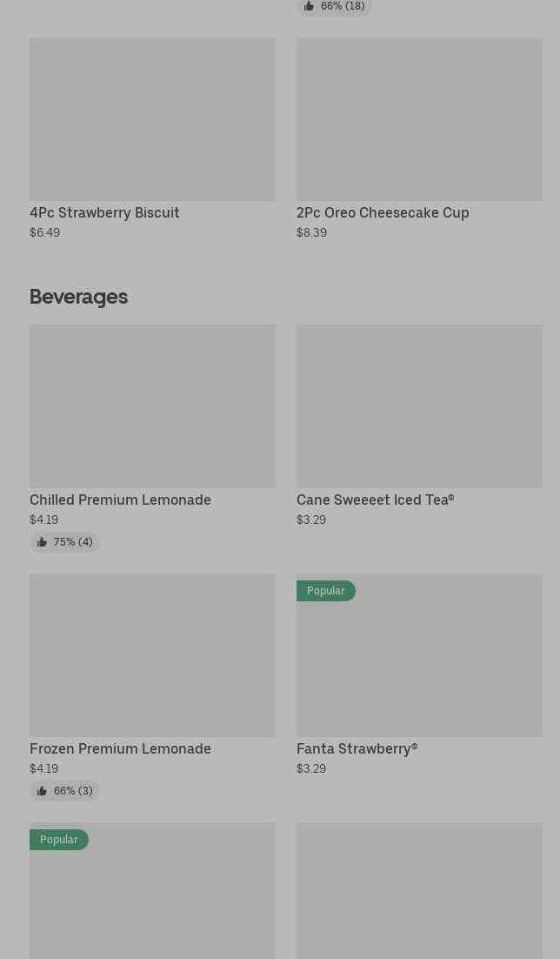
Task: Click thumbs-up icon under Frozen Premium Lemonade
Action: click(42, 791)
